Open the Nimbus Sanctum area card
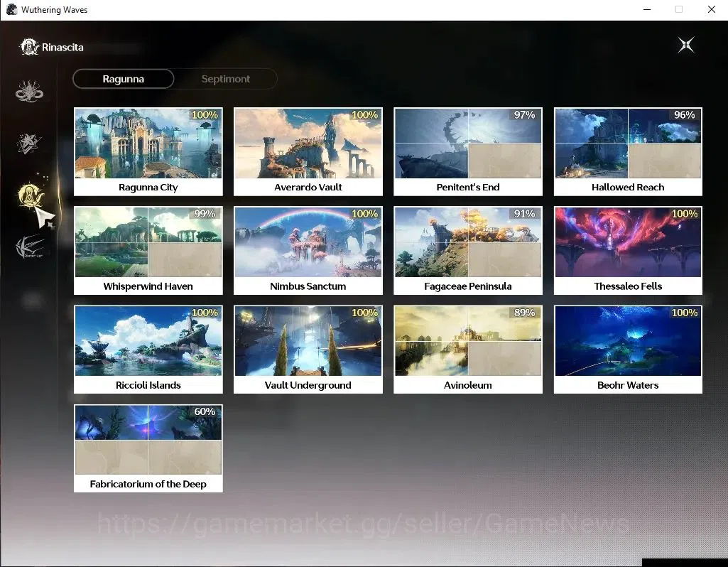This screenshot has width=728, height=567. pyautogui.click(x=308, y=251)
